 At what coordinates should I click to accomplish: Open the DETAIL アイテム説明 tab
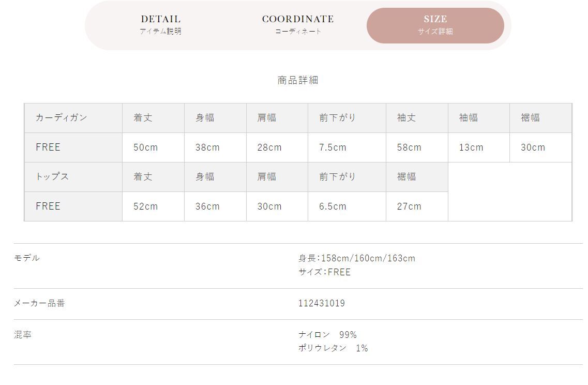[x=160, y=25]
